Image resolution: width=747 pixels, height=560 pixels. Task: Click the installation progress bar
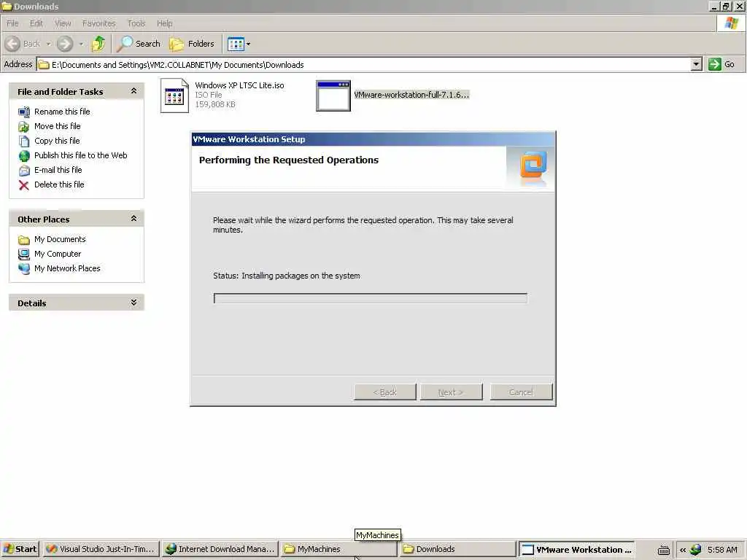(x=370, y=298)
